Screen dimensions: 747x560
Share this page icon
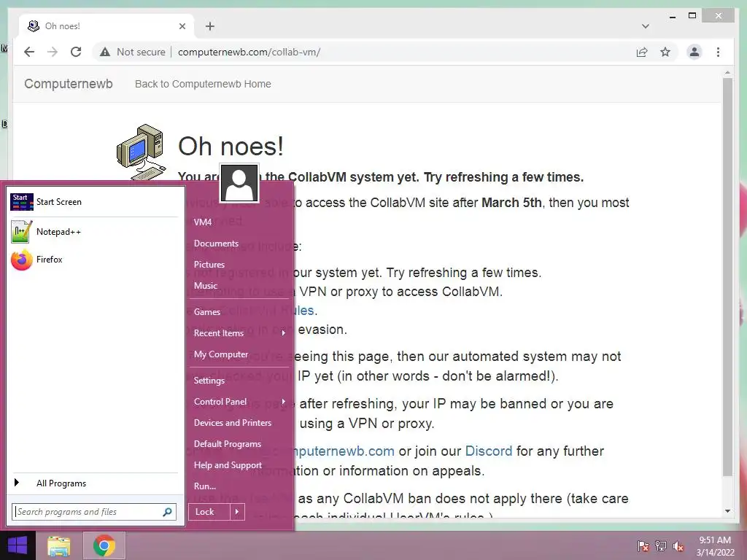[642, 52]
